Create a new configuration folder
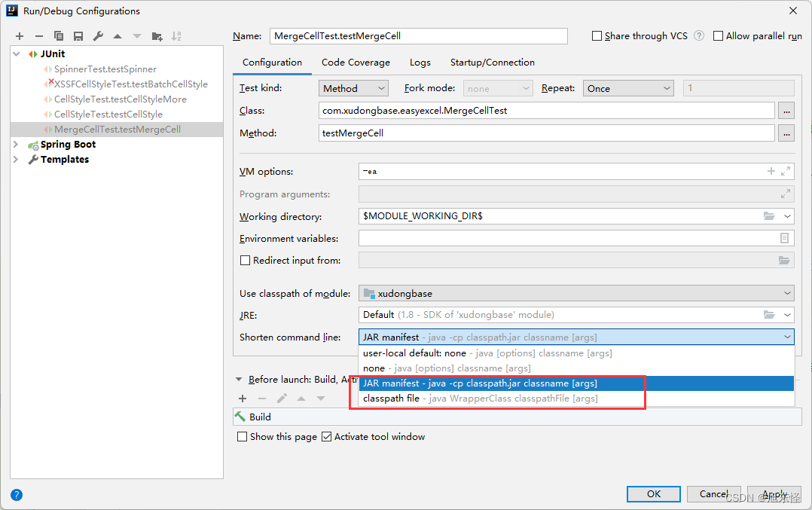The image size is (812, 510). (158, 35)
